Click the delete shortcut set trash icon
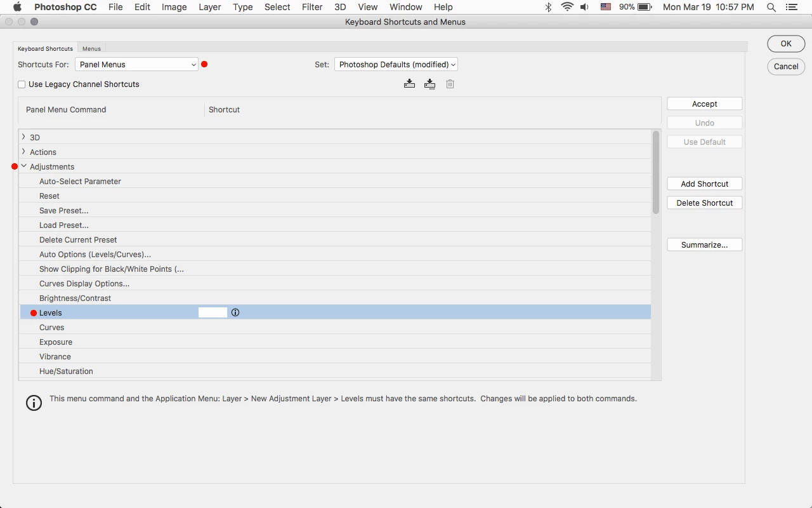812x508 pixels. pos(450,84)
